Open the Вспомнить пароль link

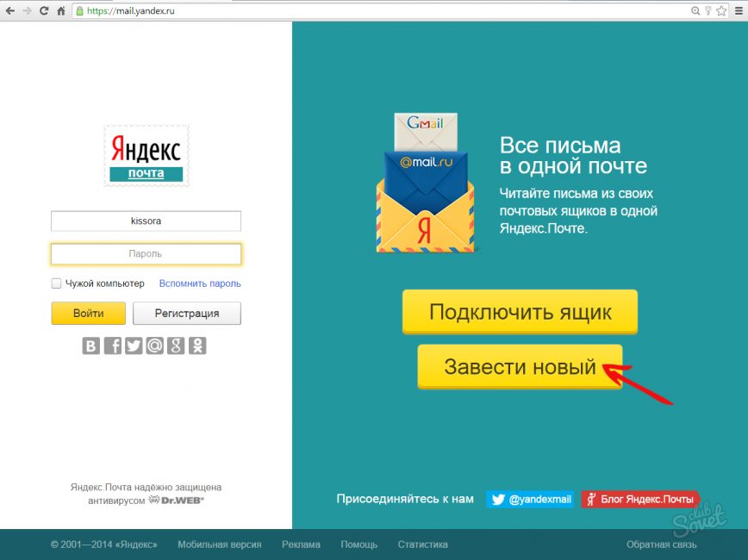200,283
